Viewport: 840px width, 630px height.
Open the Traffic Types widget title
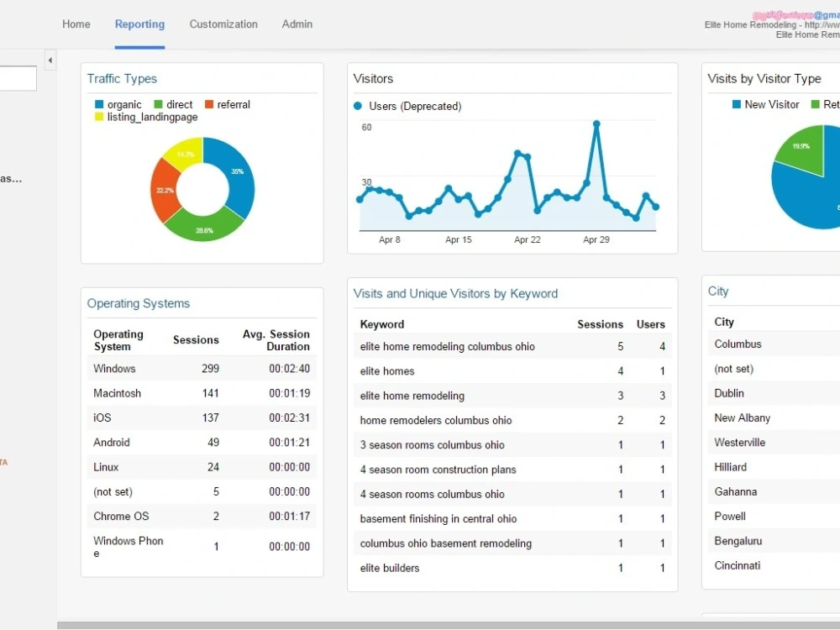click(x=122, y=79)
